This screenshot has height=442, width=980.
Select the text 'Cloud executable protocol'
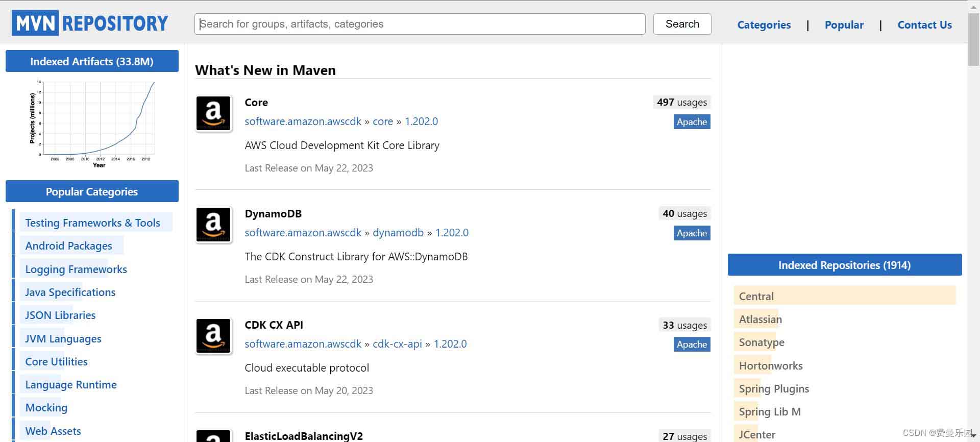307,367
